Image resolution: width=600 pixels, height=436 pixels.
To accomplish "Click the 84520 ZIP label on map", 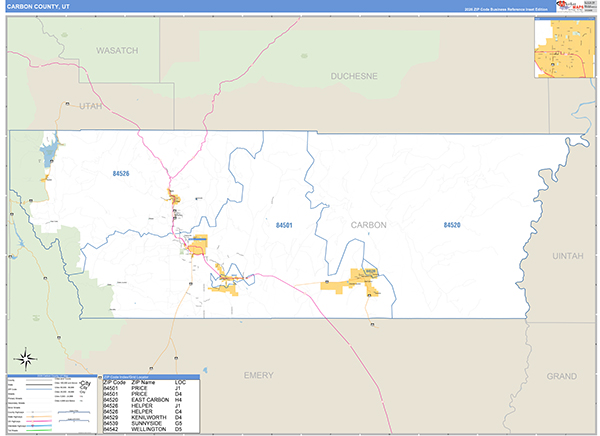I will point(452,225).
